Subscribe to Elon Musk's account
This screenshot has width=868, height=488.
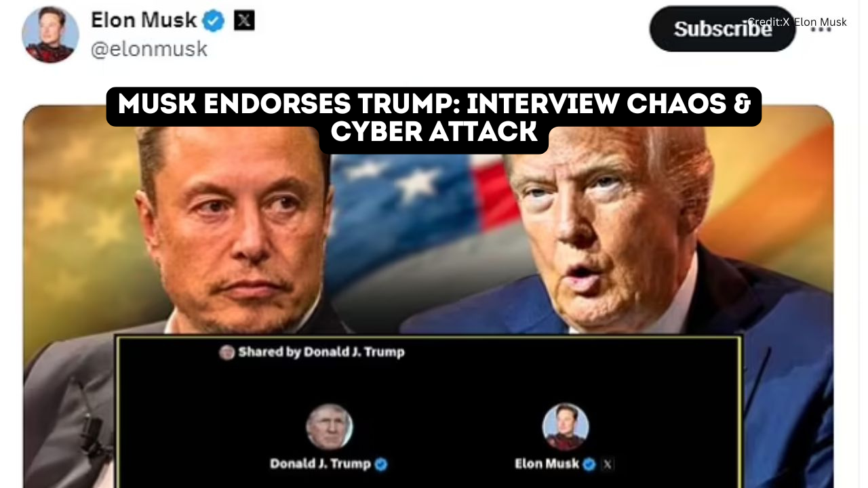click(x=722, y=28)
